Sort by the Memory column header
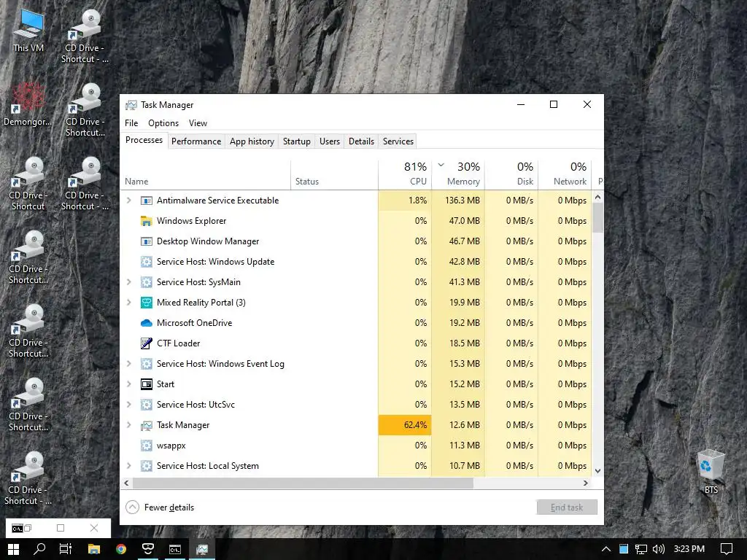Screen dimensions: 747x560 coord(458,174)
